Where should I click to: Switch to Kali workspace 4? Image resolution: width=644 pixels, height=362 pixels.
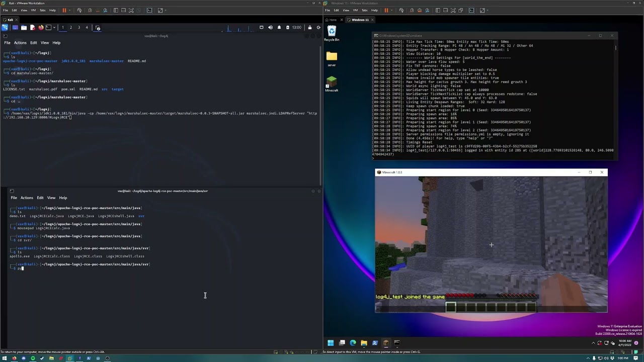(x=87, y=28)
